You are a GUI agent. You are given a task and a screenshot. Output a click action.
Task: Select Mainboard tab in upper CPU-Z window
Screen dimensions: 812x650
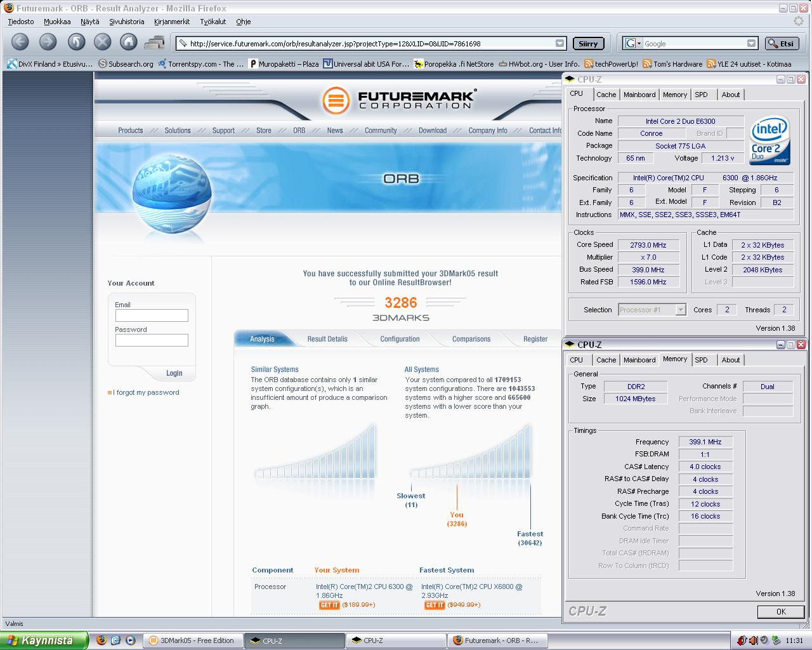[639, 95]
